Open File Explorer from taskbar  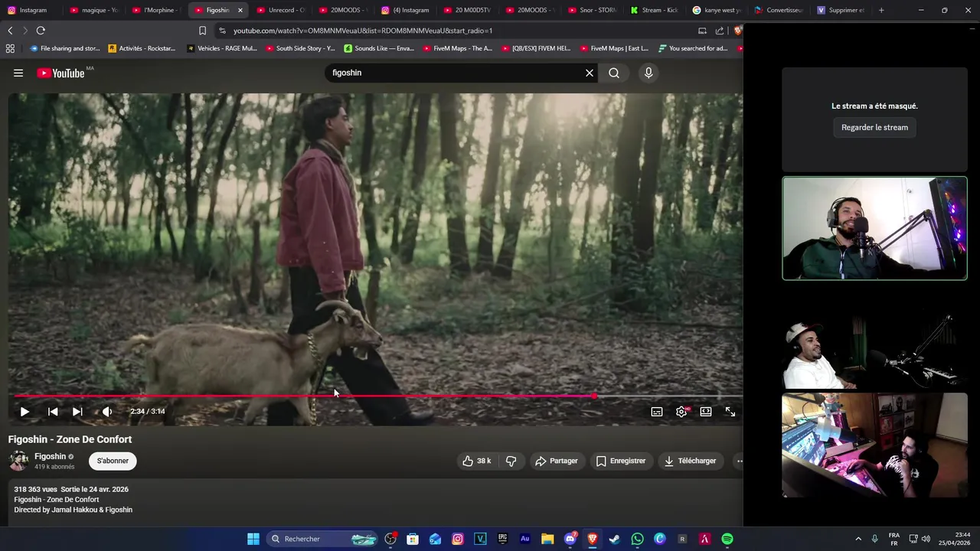(547, 539)
